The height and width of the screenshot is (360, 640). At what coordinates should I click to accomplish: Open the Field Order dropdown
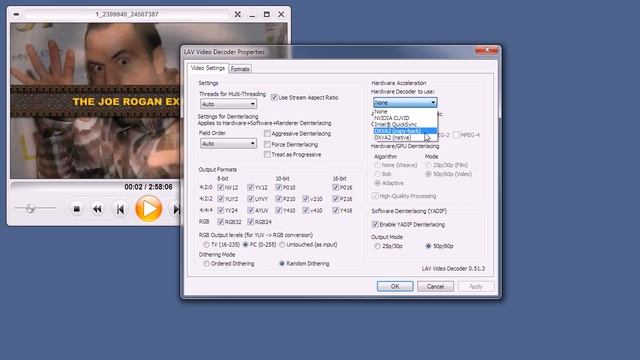coord(228,144)
